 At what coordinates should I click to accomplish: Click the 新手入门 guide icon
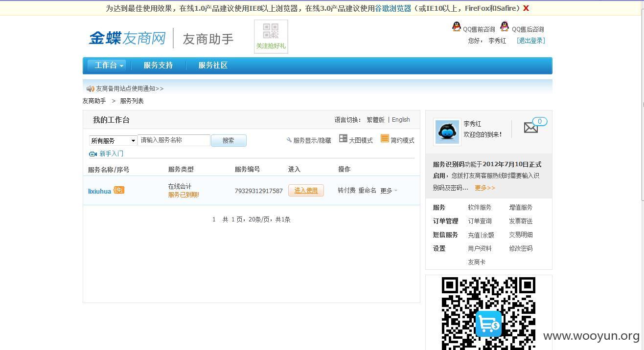tap(93, 153)
